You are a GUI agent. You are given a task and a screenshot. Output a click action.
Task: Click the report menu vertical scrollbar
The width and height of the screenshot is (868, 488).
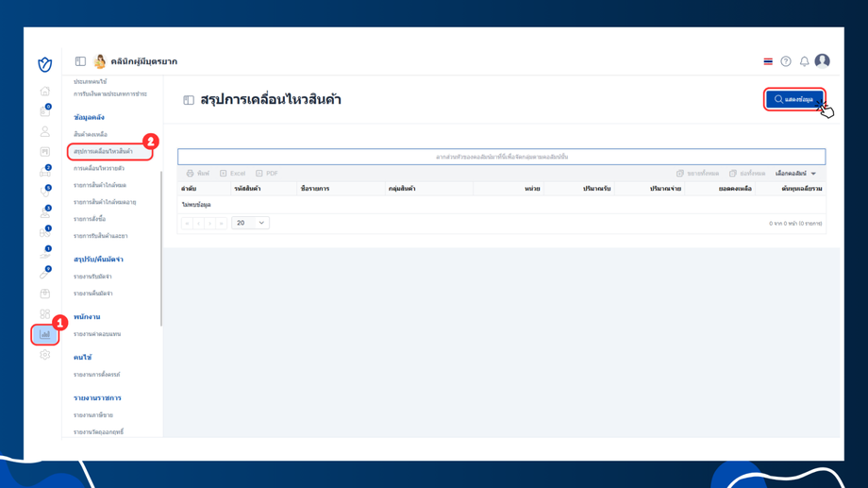pyautogui.click(x=161, y=248)
